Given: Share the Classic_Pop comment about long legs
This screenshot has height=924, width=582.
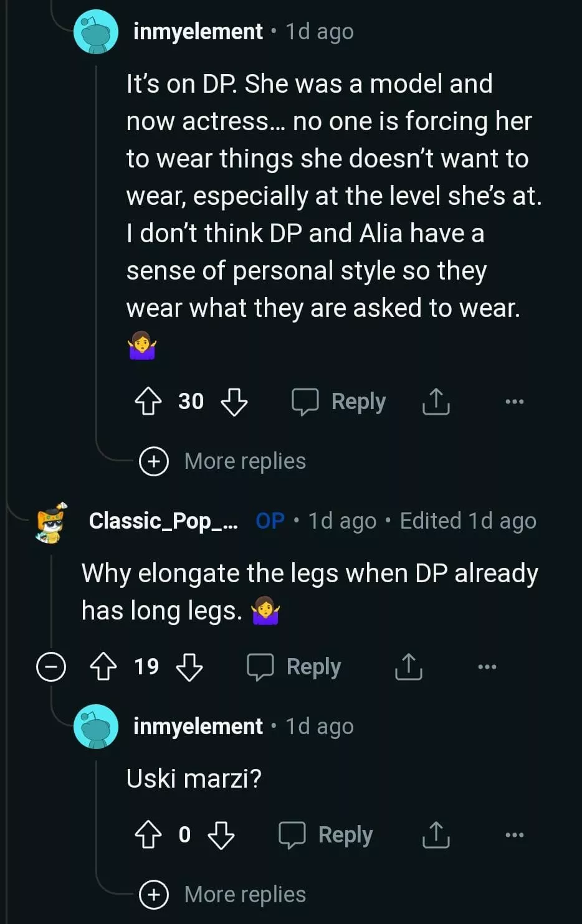Looking at the screenshot, I should 408,667.
